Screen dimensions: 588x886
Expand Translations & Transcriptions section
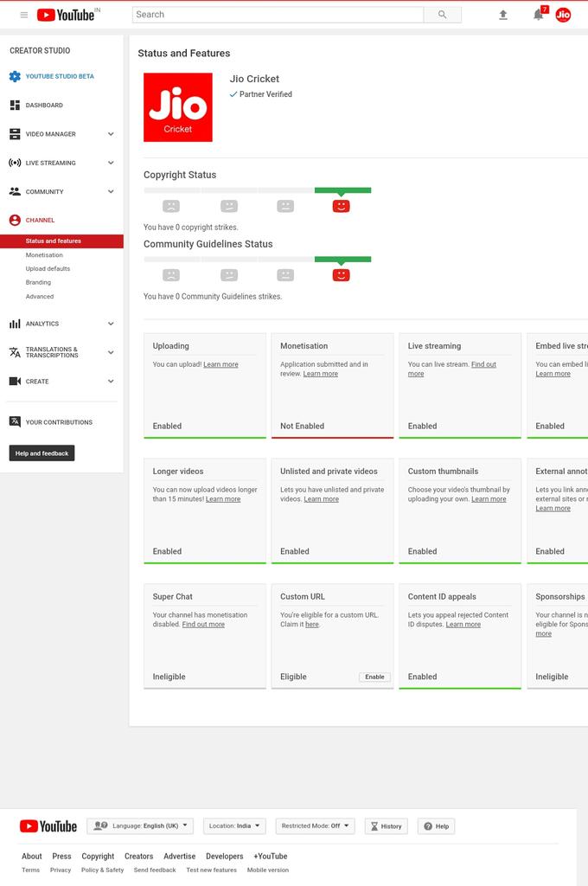(111, 353)
